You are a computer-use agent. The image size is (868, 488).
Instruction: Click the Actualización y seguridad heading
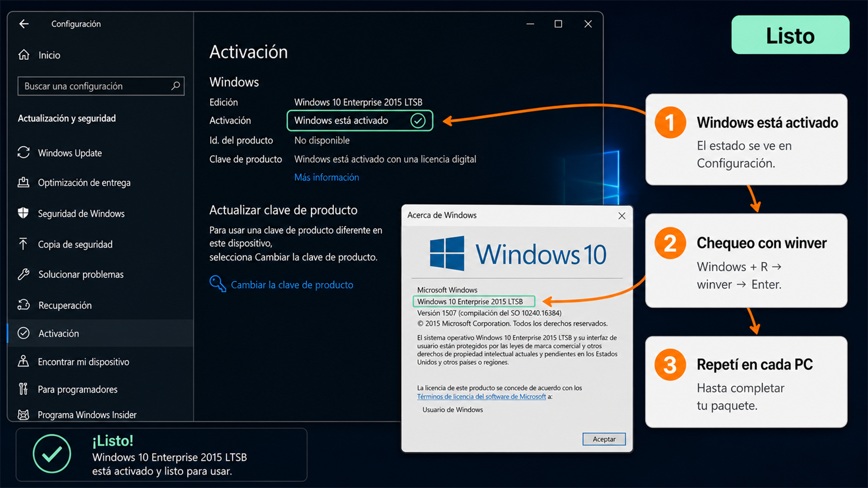pos(67,118)
